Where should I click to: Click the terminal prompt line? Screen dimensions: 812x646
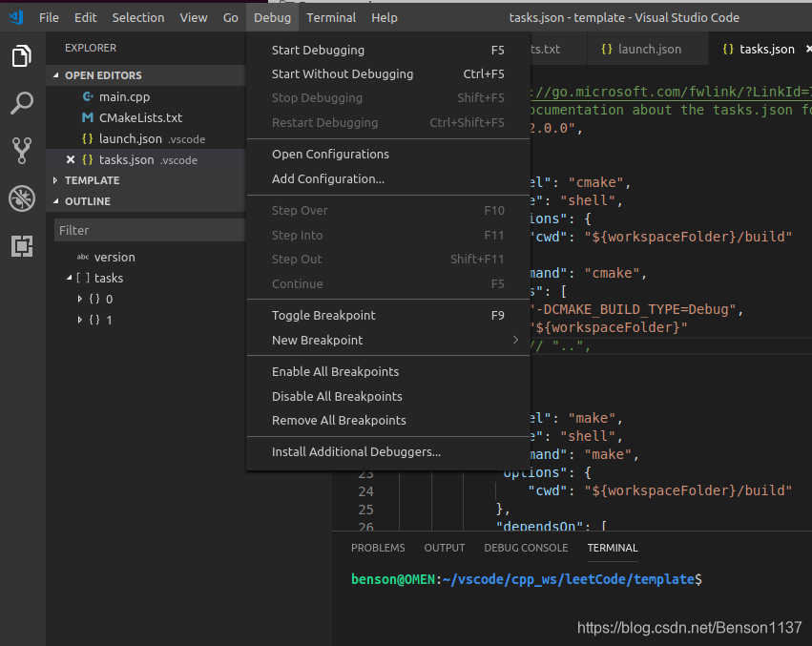click(526, 579)
